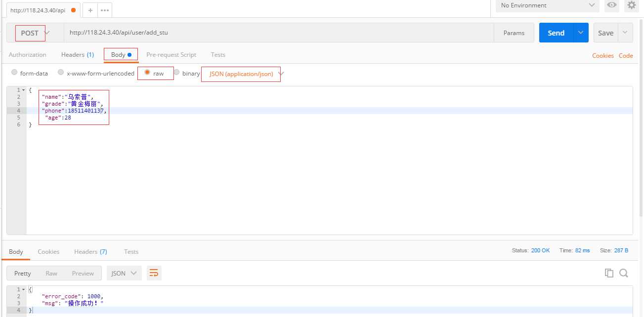This screenshot has width=644, height=317.
Task: Open the Save button dropdown arrow
Action: [625, 33]
